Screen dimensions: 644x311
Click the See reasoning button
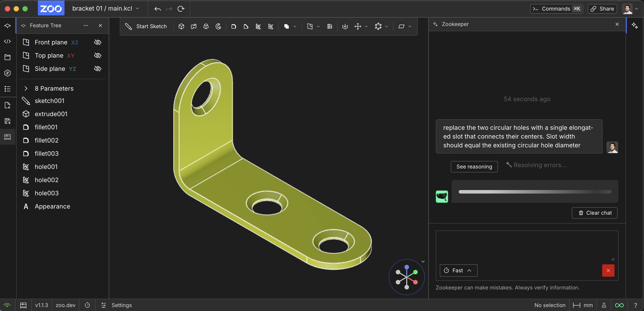click(x=474, y=167)
